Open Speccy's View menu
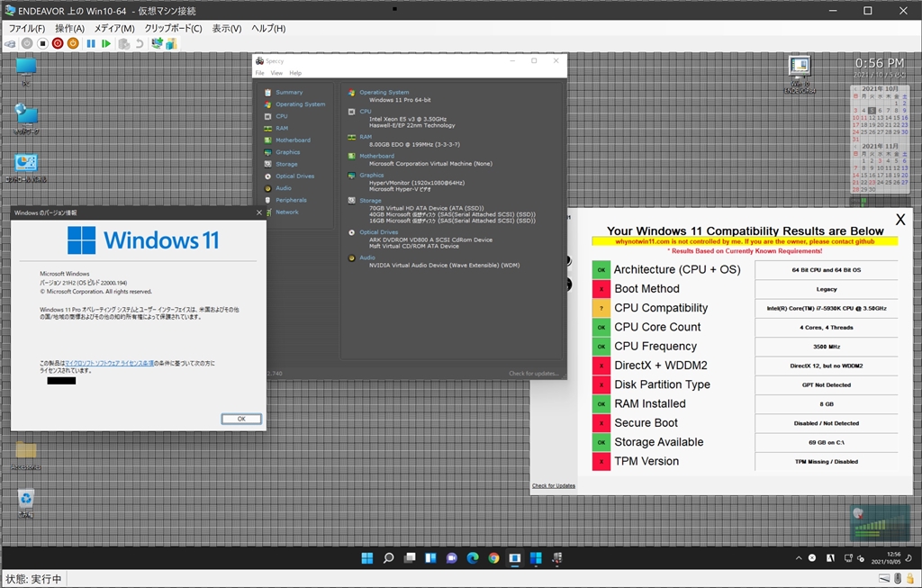The image size is (922, 588). pyautogui.click(x=276, y=73)
